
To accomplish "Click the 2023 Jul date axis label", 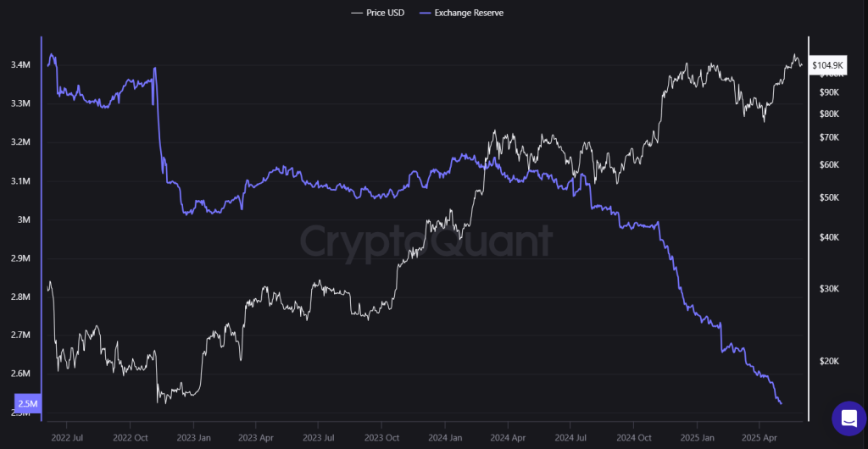I will tap(318, 439).
